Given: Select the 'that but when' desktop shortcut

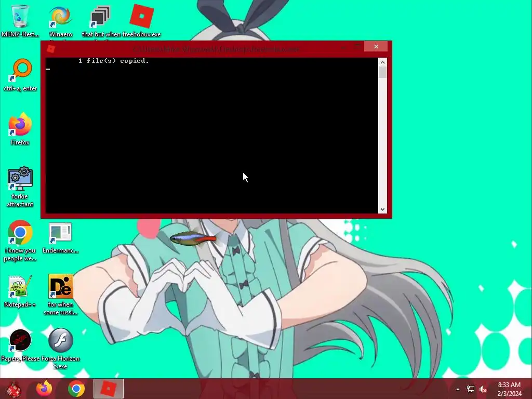Looking at the screenshot, I should point(100,20).
